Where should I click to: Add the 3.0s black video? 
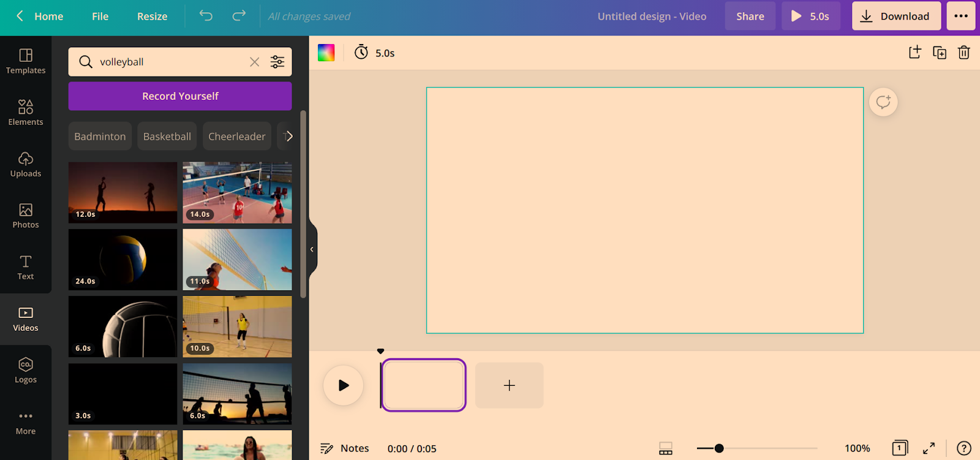123,394
